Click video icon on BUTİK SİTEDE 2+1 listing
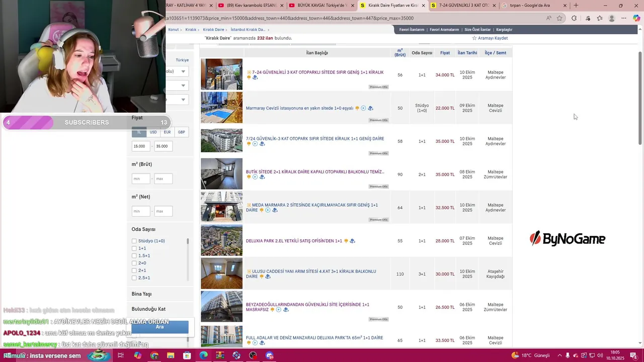 (x=255, y=177)
